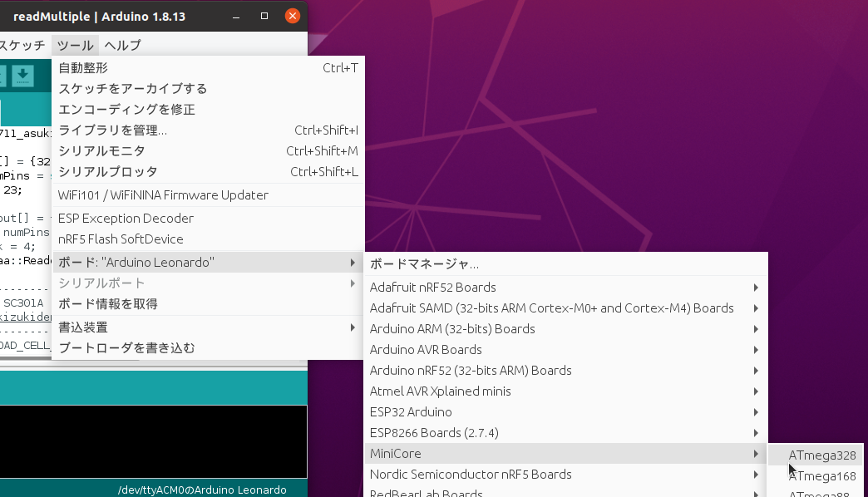Launch WiFi101 / WiFiNINA Firmware Updater
This screenshot has height=497, width=868.
(x=208, y=194)
